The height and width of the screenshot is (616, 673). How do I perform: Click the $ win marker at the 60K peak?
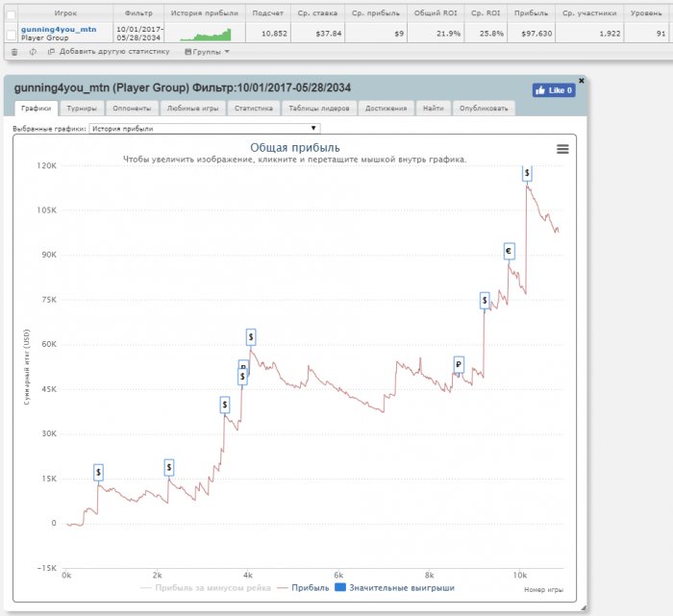click(x=251, y=337)
